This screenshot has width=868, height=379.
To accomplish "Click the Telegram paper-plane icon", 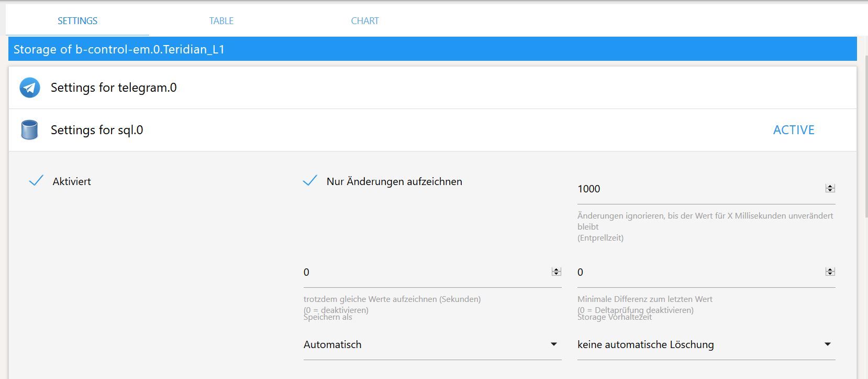I will [x=30, y=88].
